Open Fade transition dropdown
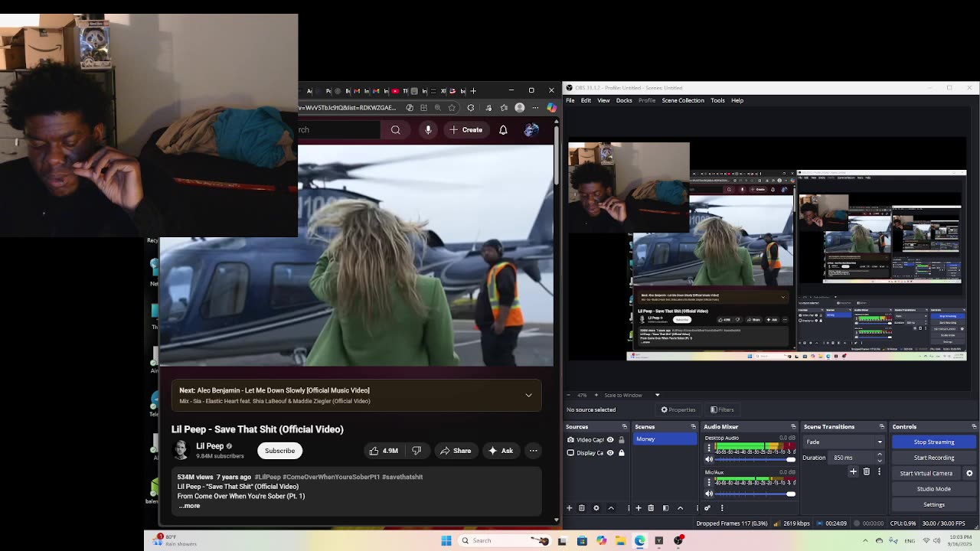Screen dimensions: 980x551 pyautogui.click(x=844, y=442)
